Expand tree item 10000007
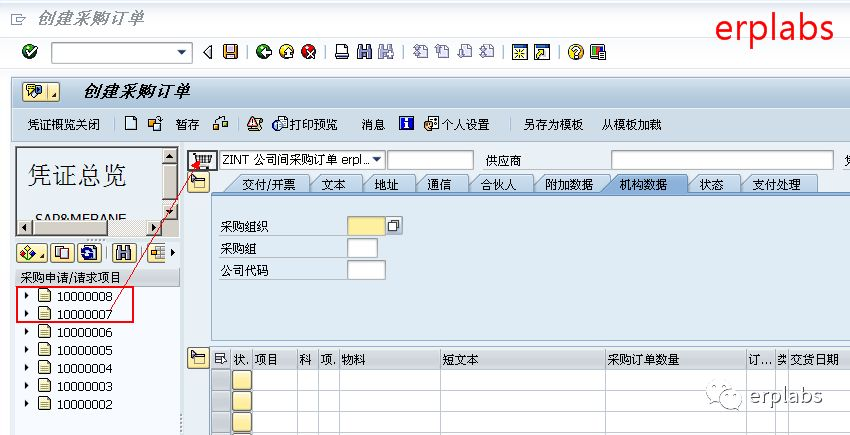This screenshot has width=850, height=435. tap(26, 314)
